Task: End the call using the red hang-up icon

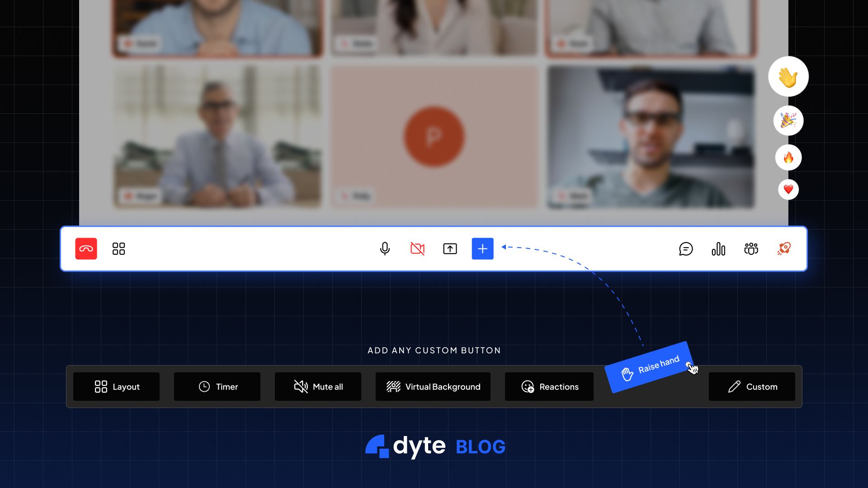Action: 86,249
